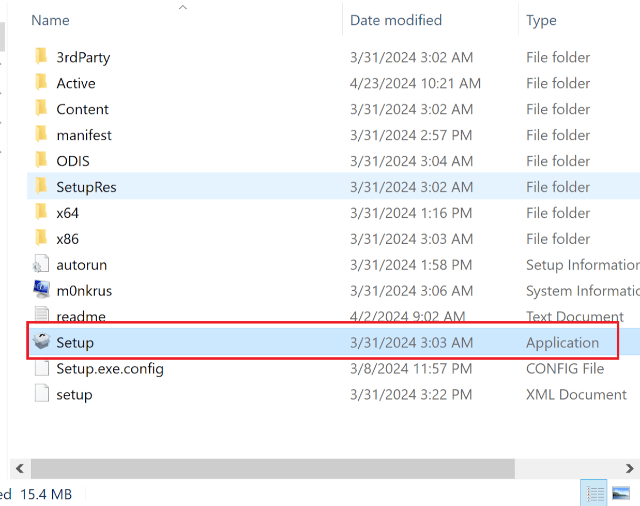Click the 'm0nkrus' file name
Viewport: 640px width, 506px height.
84,291
